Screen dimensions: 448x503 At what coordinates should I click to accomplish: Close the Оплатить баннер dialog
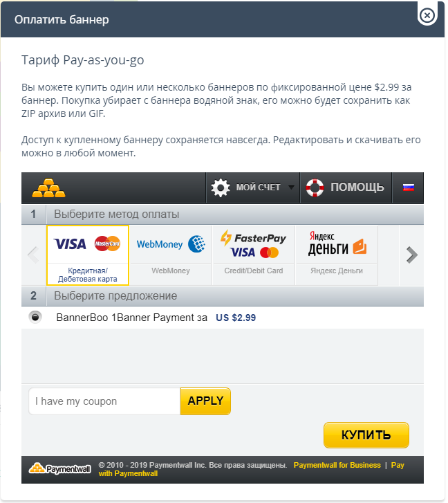click(x=427, y=15)
